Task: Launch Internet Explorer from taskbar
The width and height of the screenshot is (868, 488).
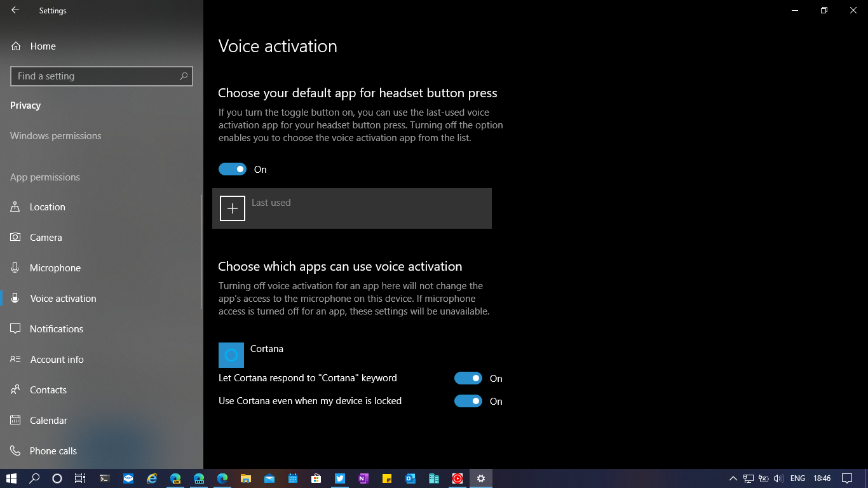Action: [152, 478]
